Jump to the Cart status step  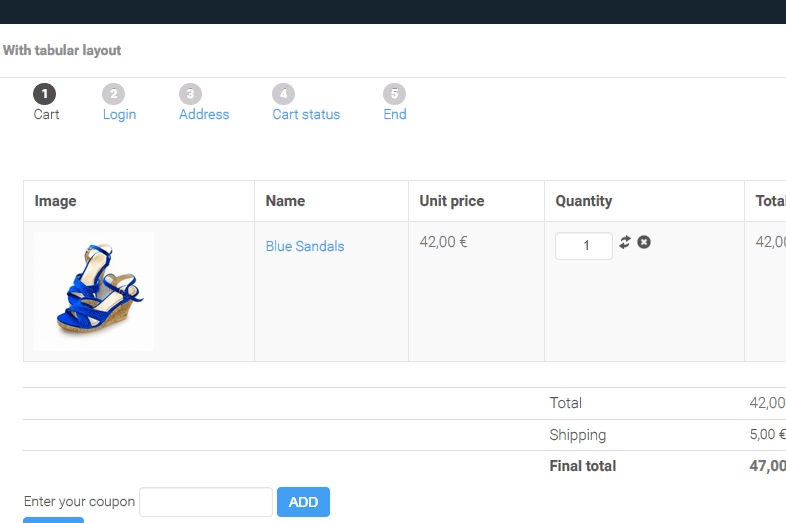click(306, 114)
